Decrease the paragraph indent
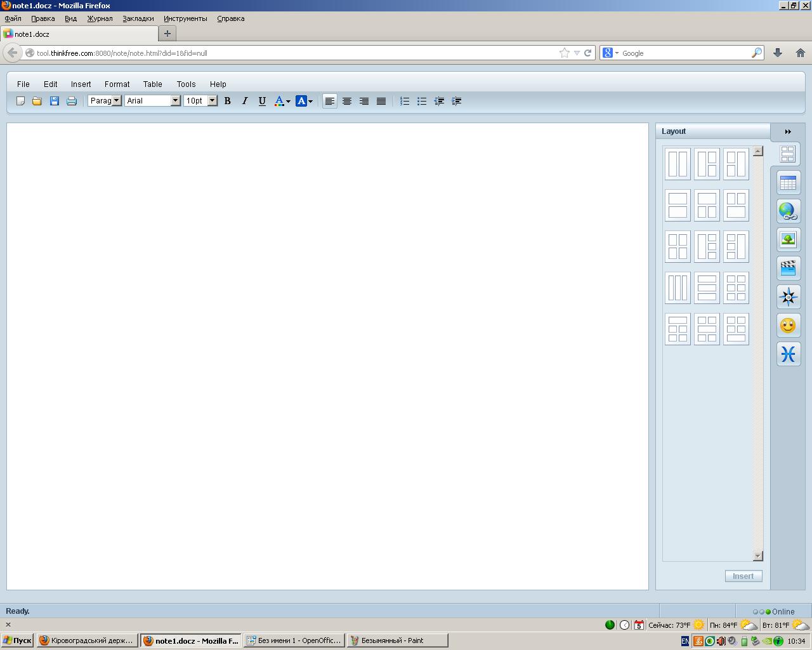Image resolution: width=812 pixels, height=650 pixels. tap(439, 101)
